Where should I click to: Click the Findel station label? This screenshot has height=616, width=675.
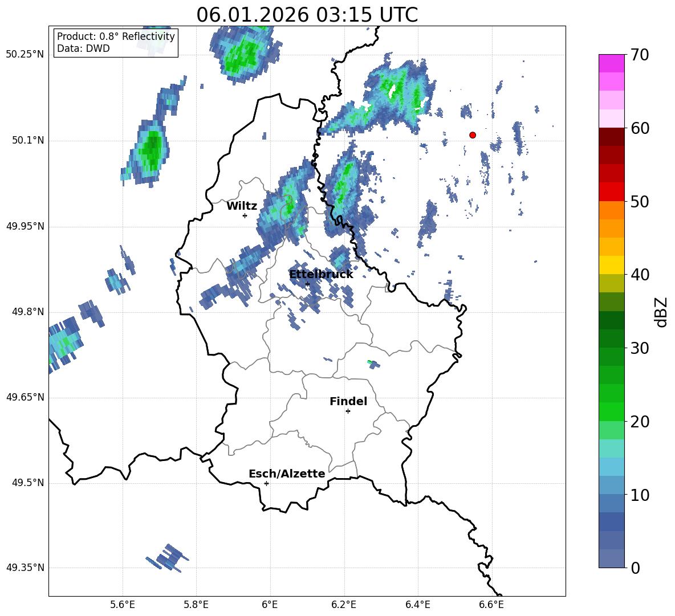[348, 401]
